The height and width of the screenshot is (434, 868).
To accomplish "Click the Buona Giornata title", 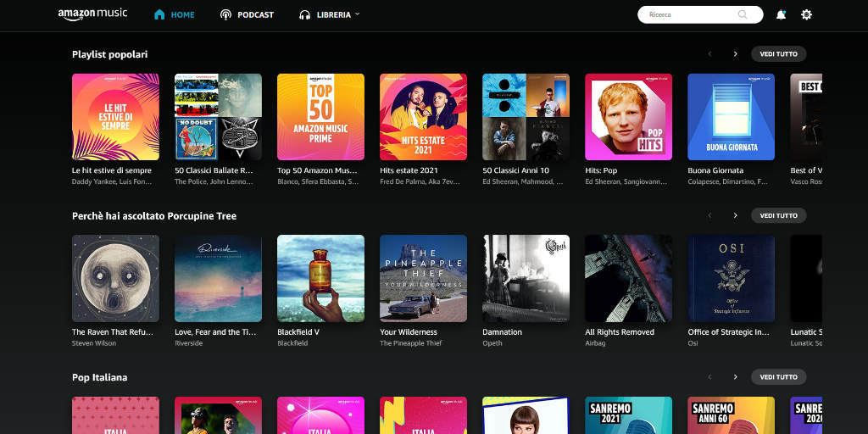I will click(715, 170).
